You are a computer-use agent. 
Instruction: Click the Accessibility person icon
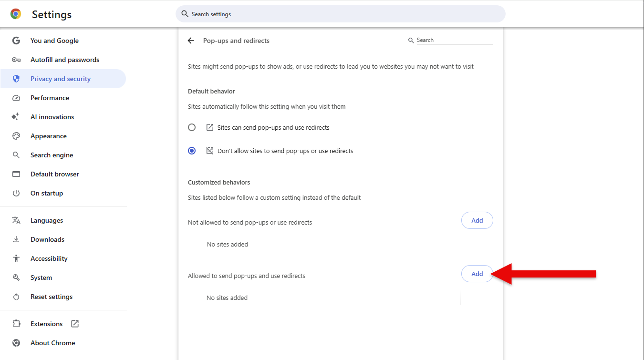pos(16,258)
